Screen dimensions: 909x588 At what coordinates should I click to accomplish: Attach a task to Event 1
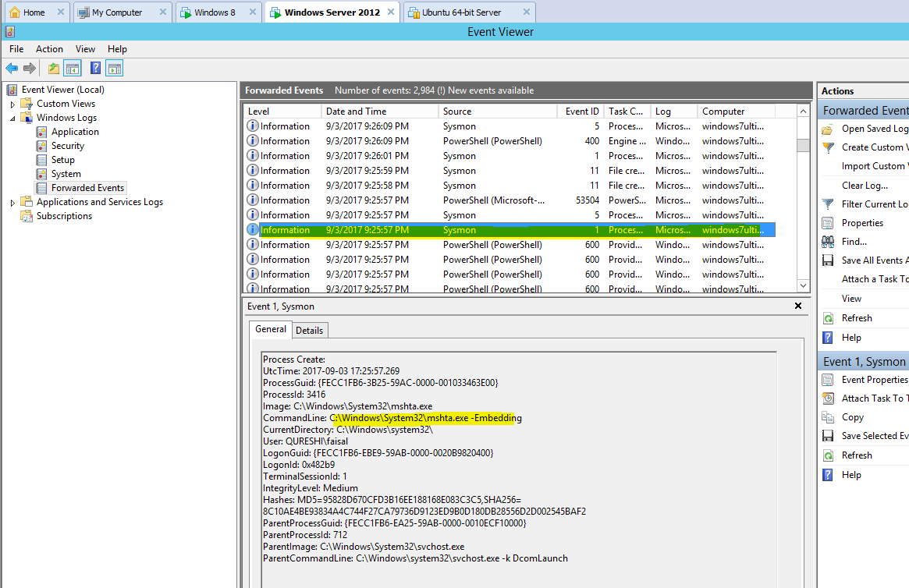tap(866, 398)
